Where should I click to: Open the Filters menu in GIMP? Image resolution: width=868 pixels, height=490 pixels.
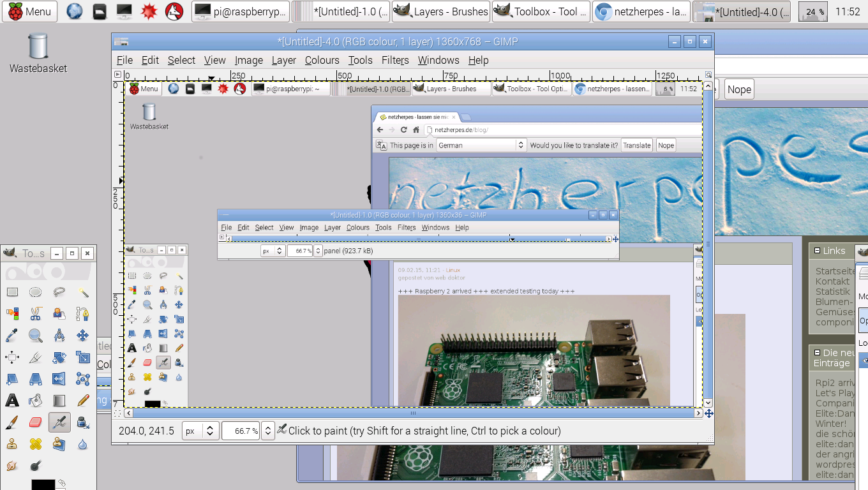pyautogui.click(x=395, y=60)
